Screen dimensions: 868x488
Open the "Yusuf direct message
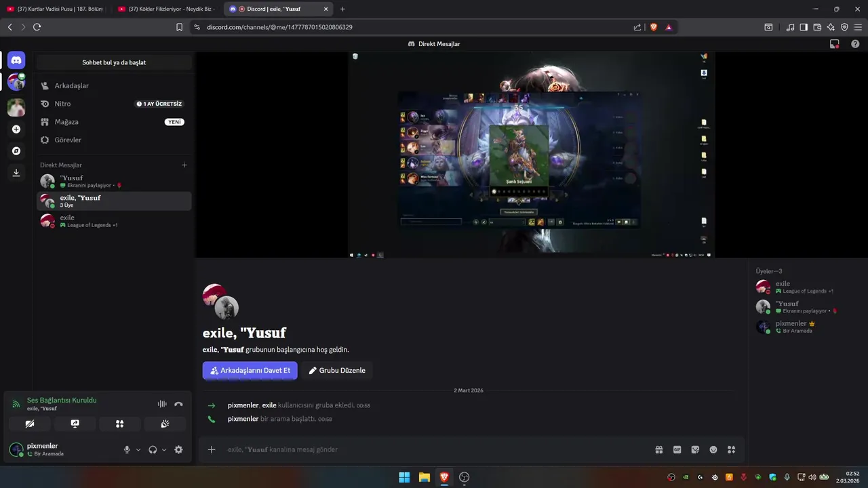tap(114, 181)
